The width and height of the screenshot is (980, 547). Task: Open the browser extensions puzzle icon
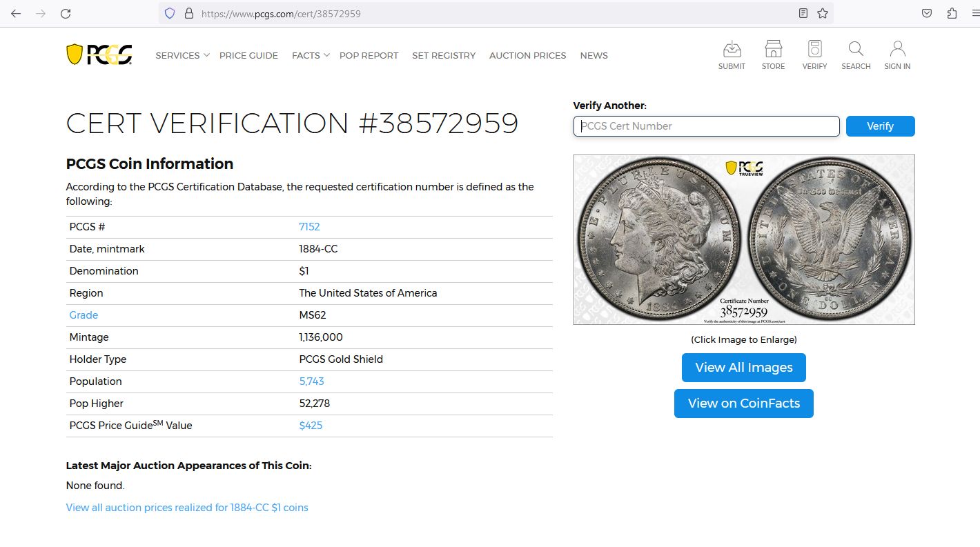coord(952,13)
